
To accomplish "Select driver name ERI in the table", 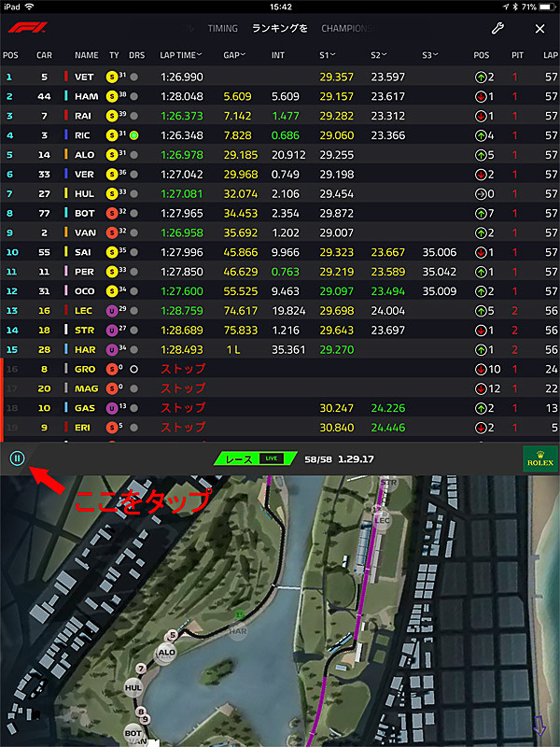I will click(x=82, y=428).
